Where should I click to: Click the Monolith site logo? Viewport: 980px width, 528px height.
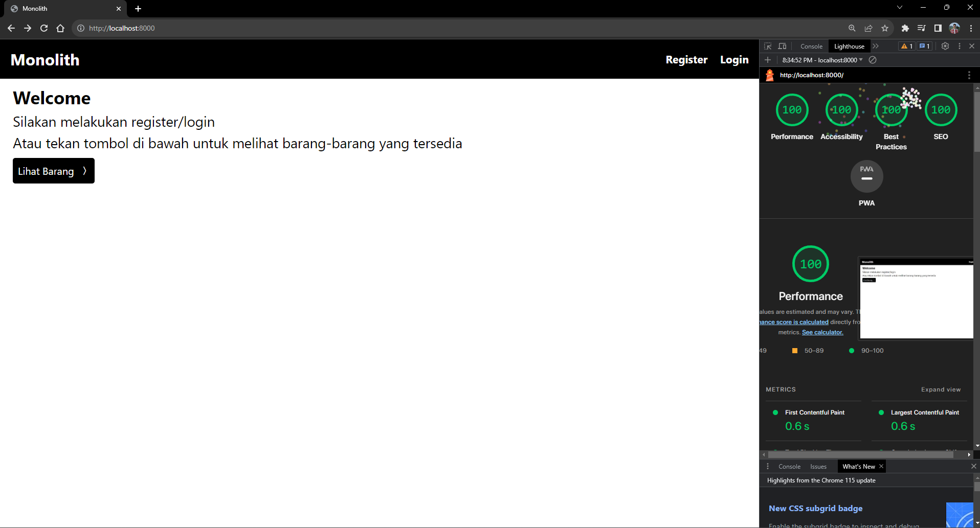click(45, 60)
